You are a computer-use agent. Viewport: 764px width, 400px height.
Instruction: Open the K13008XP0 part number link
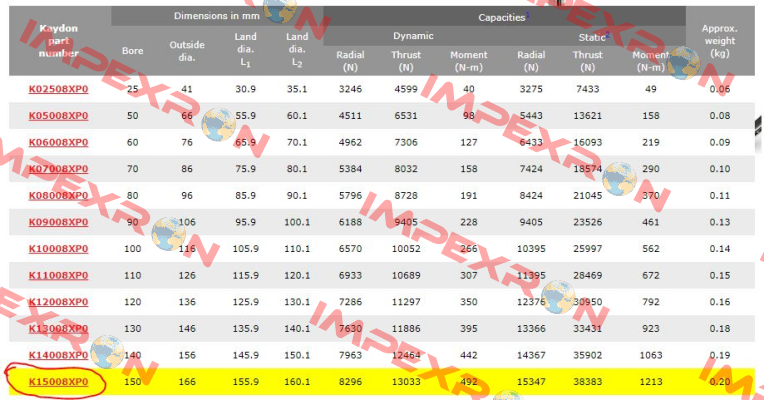click(58, 328)
